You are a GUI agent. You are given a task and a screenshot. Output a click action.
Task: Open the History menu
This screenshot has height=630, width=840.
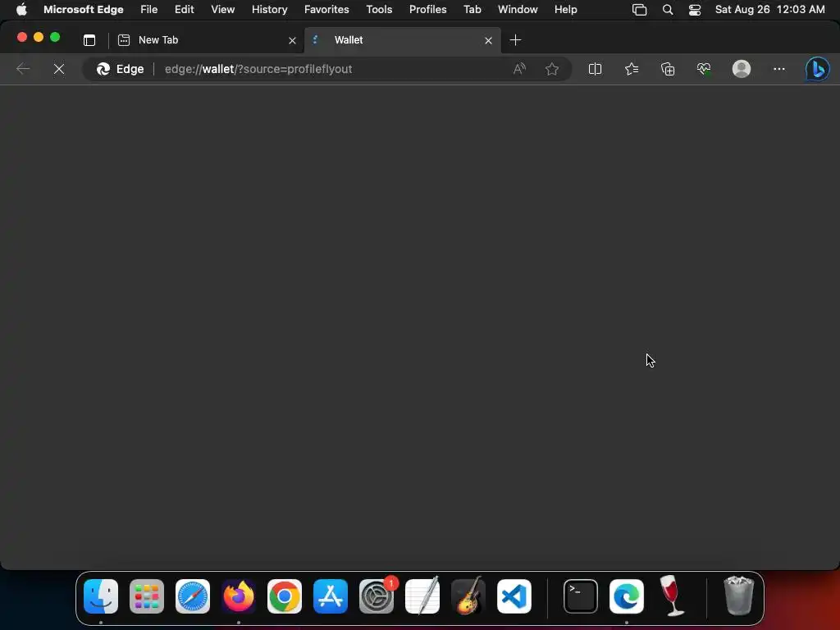click(x=269, y=10)
